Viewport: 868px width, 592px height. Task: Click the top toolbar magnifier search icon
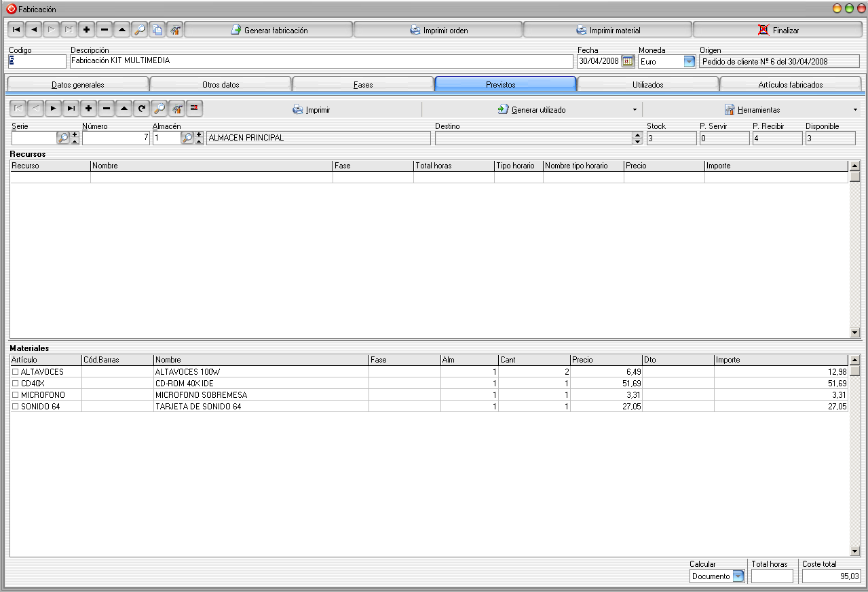point(139,30)
